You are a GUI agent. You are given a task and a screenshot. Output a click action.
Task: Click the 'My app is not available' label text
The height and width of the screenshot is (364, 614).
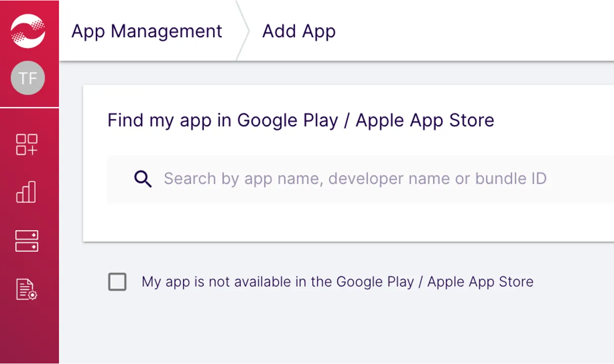[x=337, y=281]
